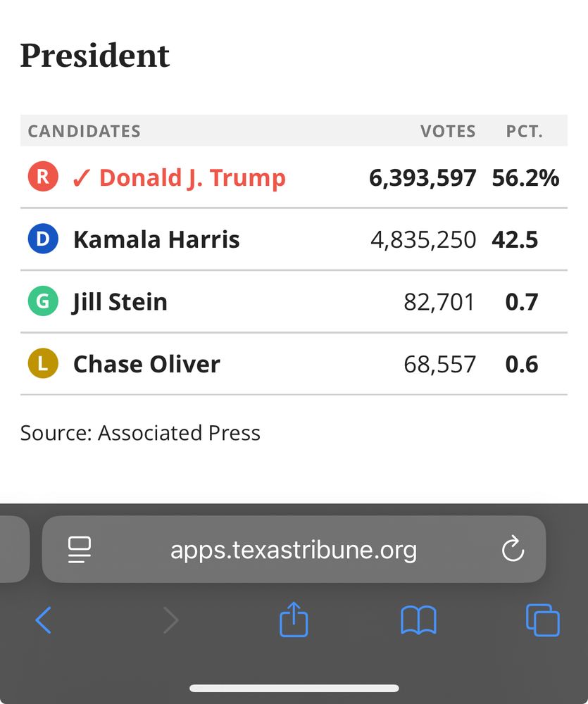This screenshot has height=704, width=588.
Task: Click the President results heading
Action: (95, 56)
